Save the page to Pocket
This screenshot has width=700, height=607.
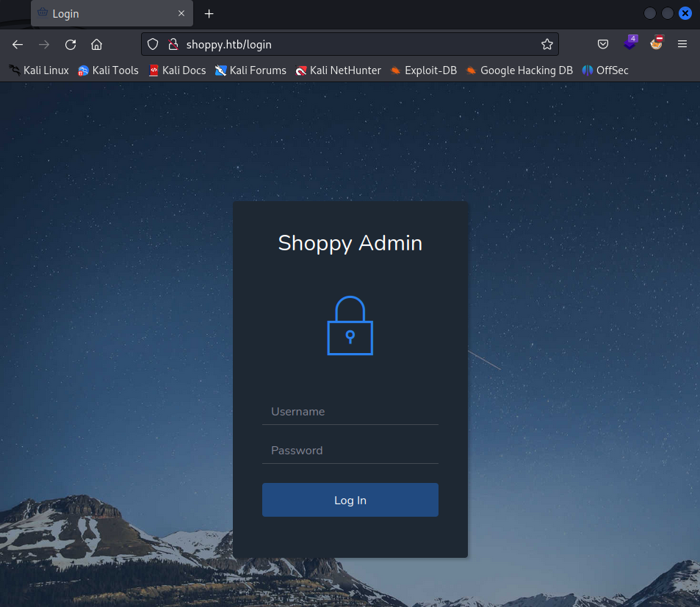(x=603, y=44)
